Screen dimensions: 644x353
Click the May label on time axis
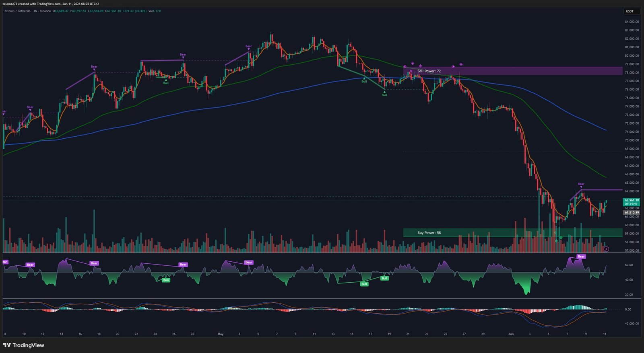(220, 334)
